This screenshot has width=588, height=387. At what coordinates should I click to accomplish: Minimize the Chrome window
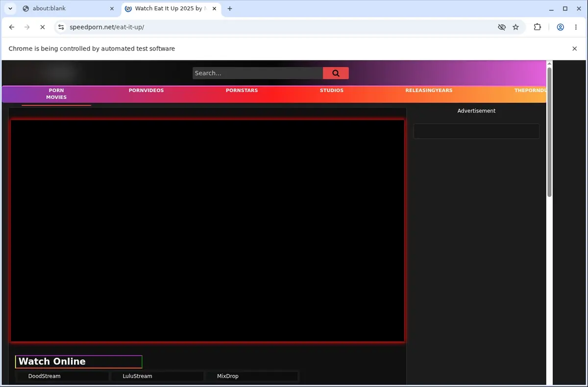pos(552,8)
